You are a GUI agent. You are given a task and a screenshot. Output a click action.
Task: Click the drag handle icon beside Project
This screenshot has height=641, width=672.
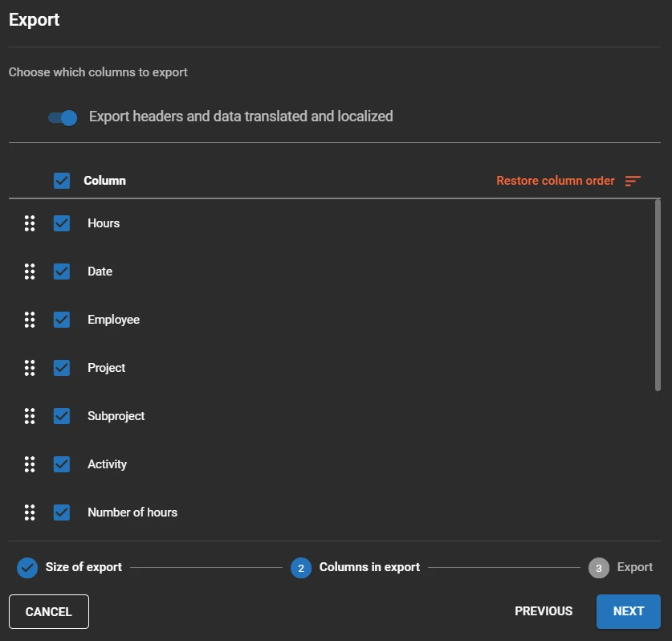click(30, 368)
